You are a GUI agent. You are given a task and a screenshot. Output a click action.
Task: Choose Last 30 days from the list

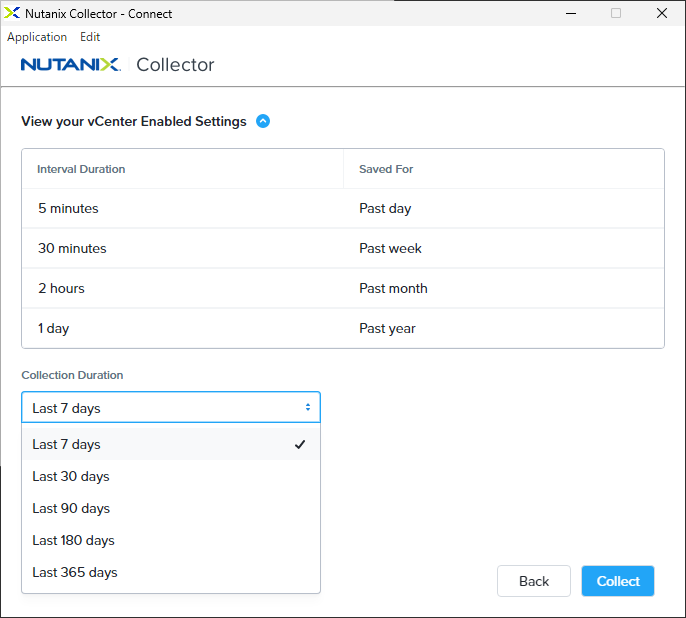point(171,476)
